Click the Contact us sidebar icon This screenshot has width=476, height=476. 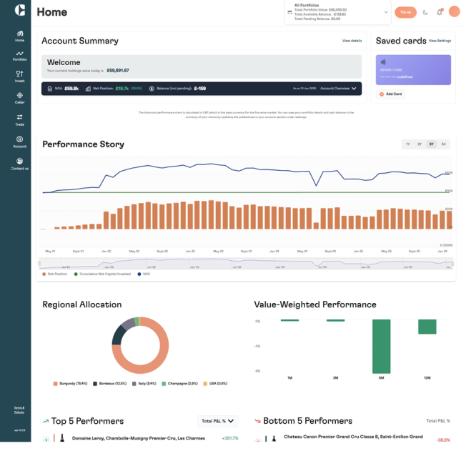[x=19, y=164]
